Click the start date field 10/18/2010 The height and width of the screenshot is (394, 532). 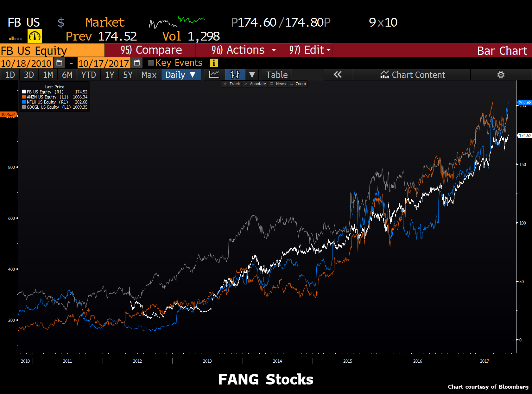(26, 63)
